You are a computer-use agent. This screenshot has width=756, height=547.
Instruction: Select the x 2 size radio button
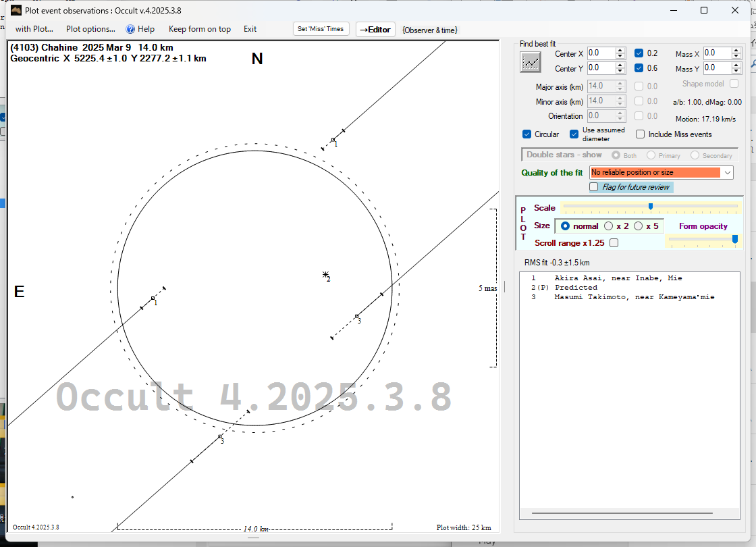click(x=608, y=226)
